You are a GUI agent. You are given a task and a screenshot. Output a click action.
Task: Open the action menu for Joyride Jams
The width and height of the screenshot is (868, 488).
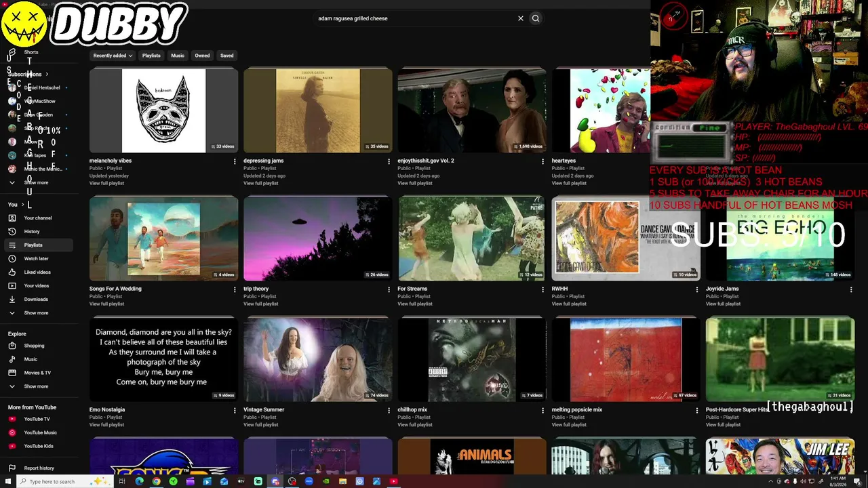tap(851, 289)
